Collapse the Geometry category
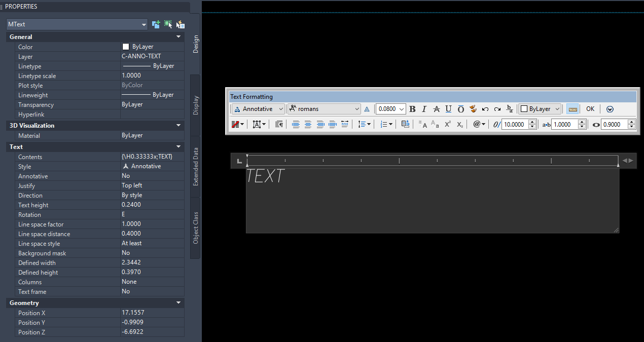644x342 pixels. [178, 302]
